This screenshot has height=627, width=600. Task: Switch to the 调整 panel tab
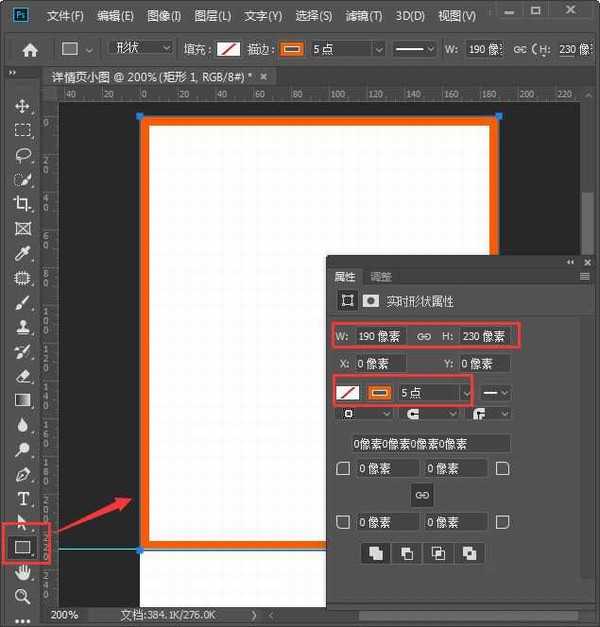(x=381, y=277)
